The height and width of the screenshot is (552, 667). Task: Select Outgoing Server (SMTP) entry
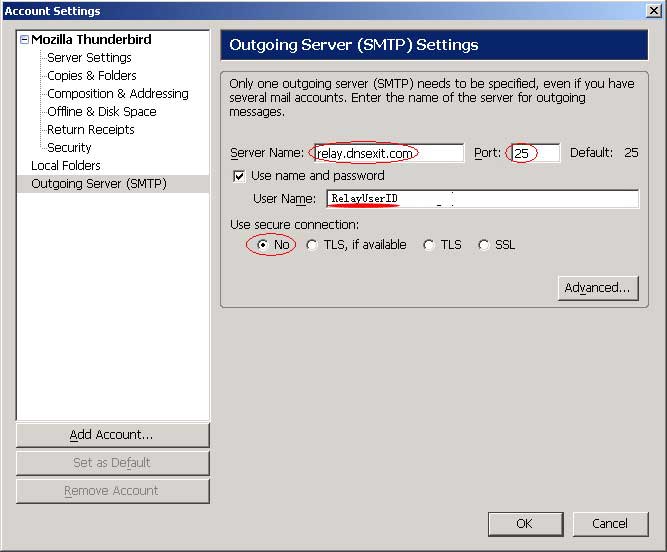98,184
